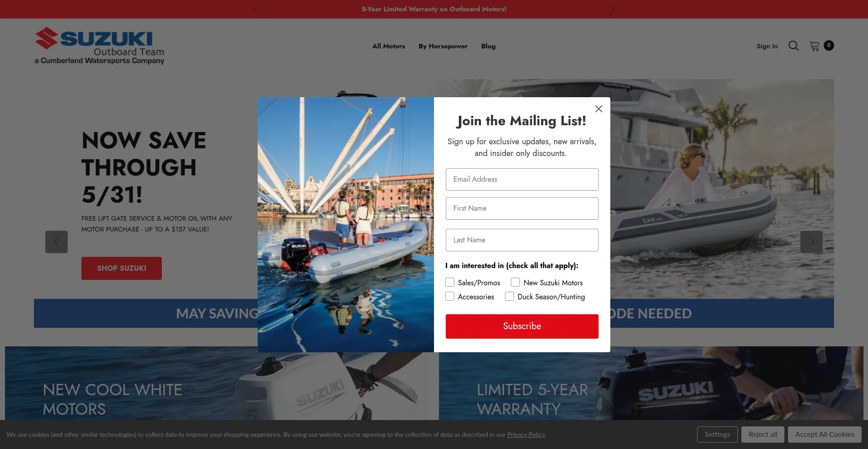Check the Sales/Promos checkbox
The height and width of the screenshot is (449, 868).
coord(450,282)
